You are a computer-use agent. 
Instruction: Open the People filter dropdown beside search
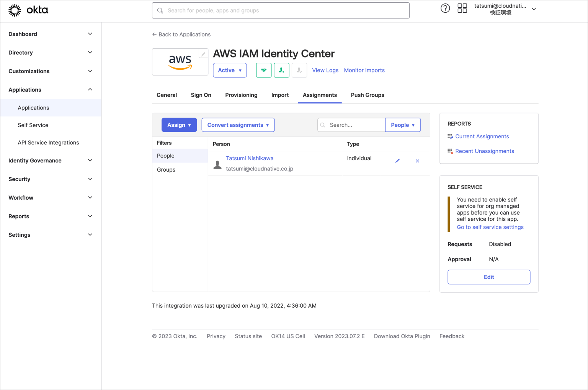coord(403,125)
